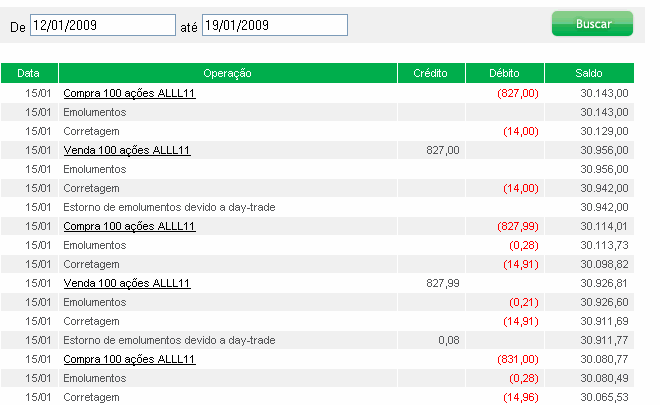Select balance 30.926,81
This screenshot has height=405, width=660.
604,283
